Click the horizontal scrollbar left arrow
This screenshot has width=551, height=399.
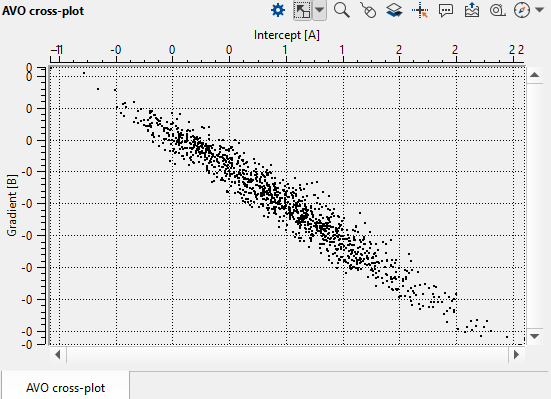click(x=58, y=354)
